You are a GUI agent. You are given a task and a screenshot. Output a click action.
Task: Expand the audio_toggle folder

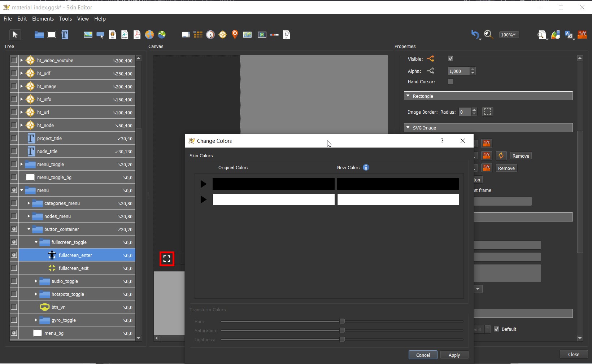(x=36, y=281)
